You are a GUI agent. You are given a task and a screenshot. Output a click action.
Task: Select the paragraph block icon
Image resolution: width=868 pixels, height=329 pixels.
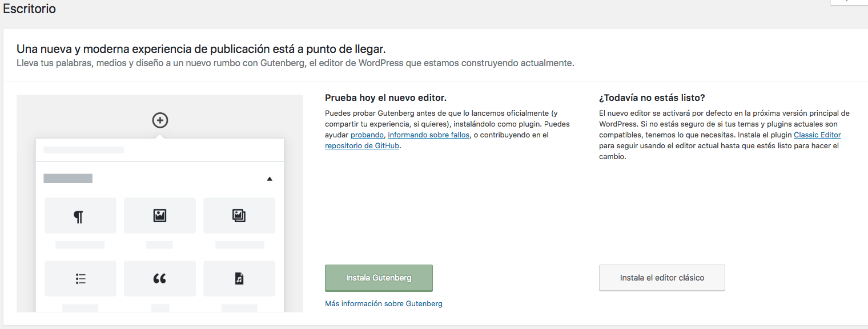coord(80,215)
